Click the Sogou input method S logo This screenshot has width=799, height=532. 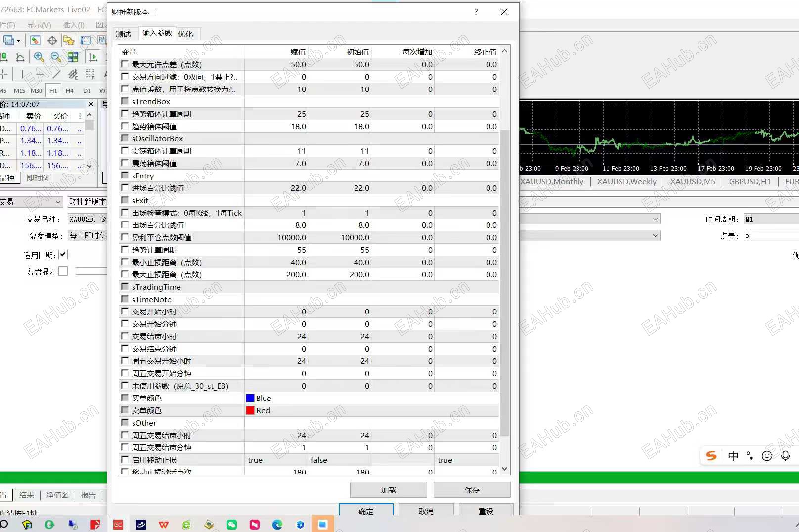(x=711, y=456)
